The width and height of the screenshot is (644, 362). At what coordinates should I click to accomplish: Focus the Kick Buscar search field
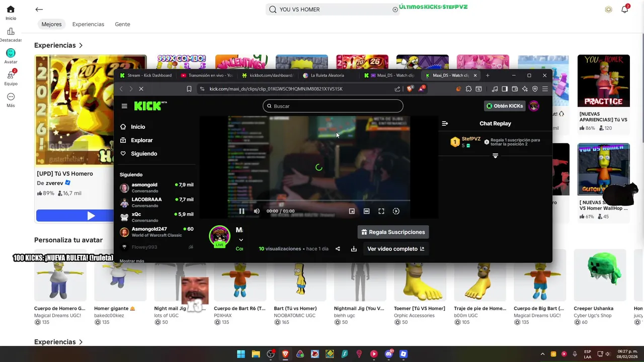333,106
